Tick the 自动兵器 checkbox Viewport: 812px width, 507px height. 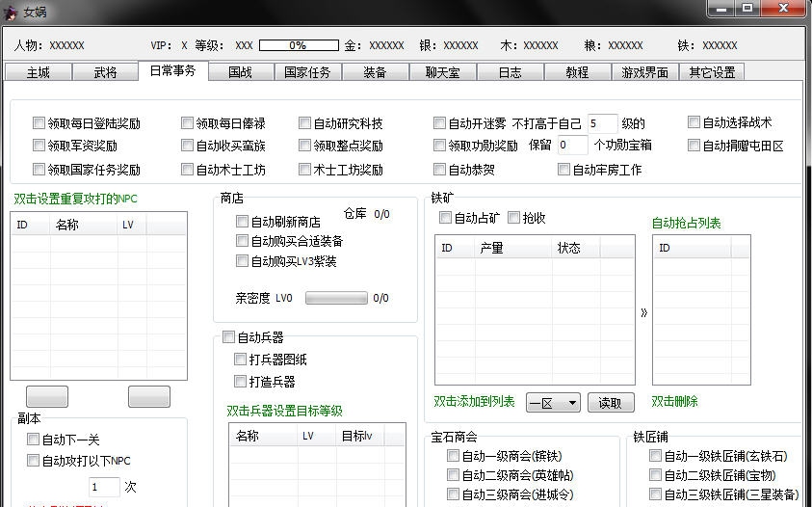point(228,337)
